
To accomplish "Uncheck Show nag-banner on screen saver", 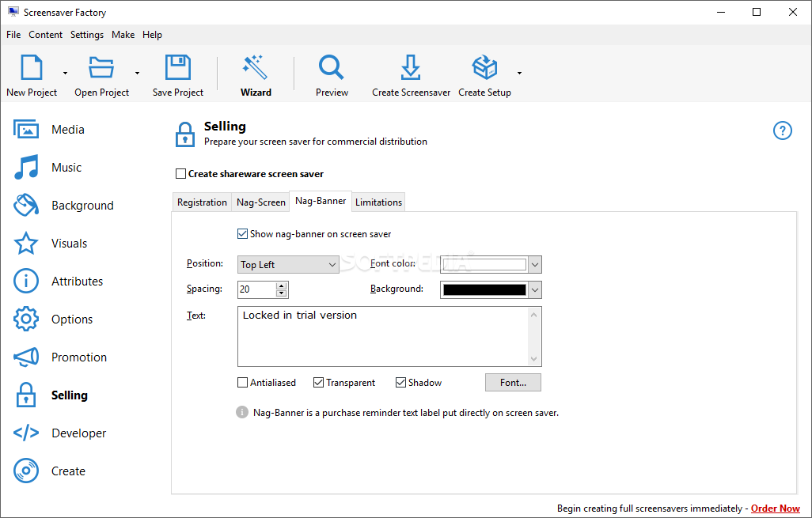I will [x=242, y=234].
